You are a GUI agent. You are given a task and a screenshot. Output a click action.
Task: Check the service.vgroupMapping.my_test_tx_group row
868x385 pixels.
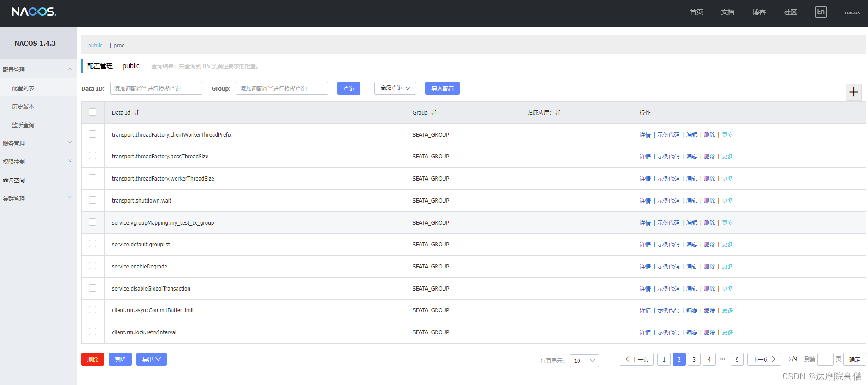93,222
